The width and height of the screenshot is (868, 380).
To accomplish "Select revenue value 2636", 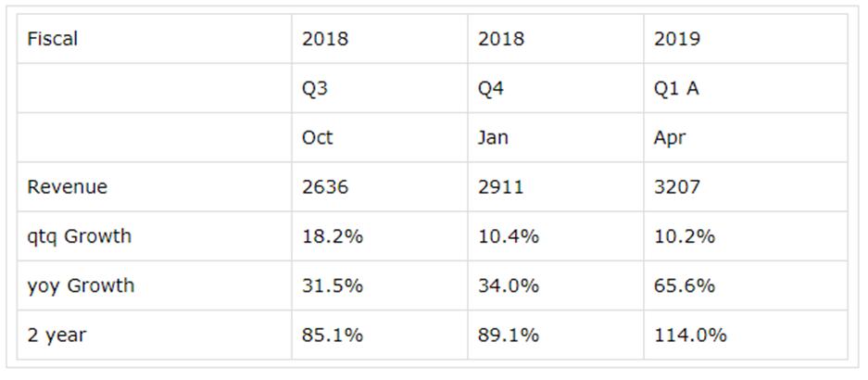I will [x=325, y=187].
